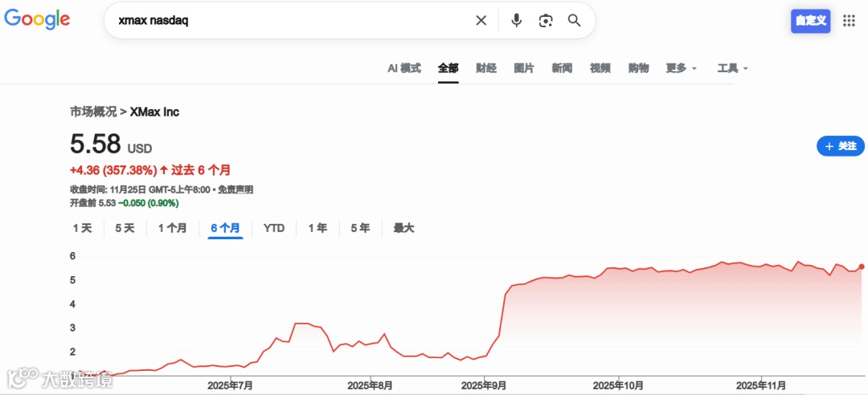Clear the search box with X icon
The image size is (868, 395).
tap(481, 20)
